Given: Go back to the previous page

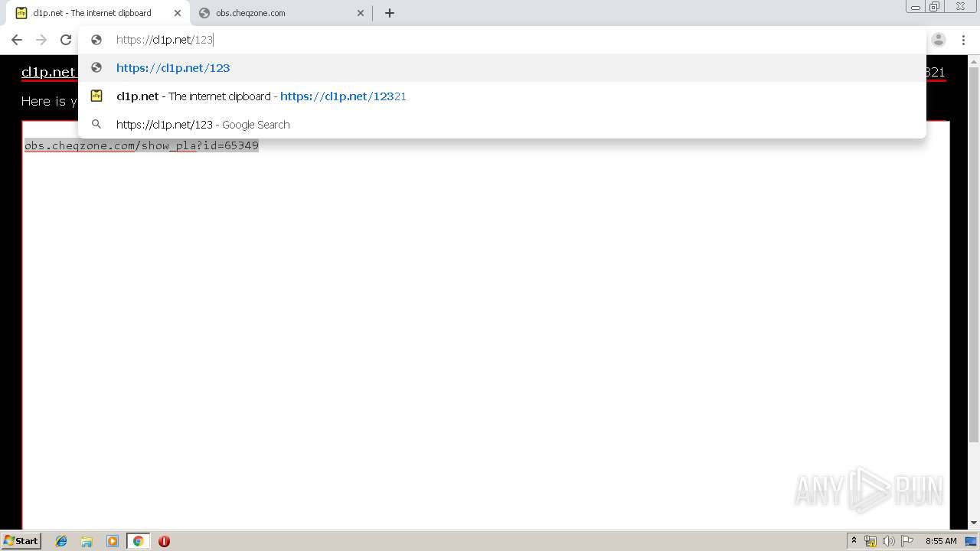Looking at the screenshot, I should (x=17, y=40).
